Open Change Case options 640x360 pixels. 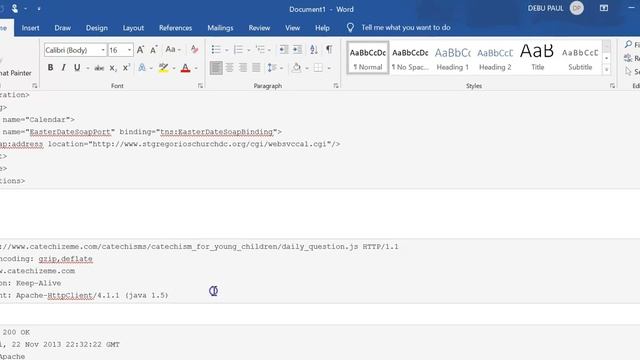pos(173,50)
